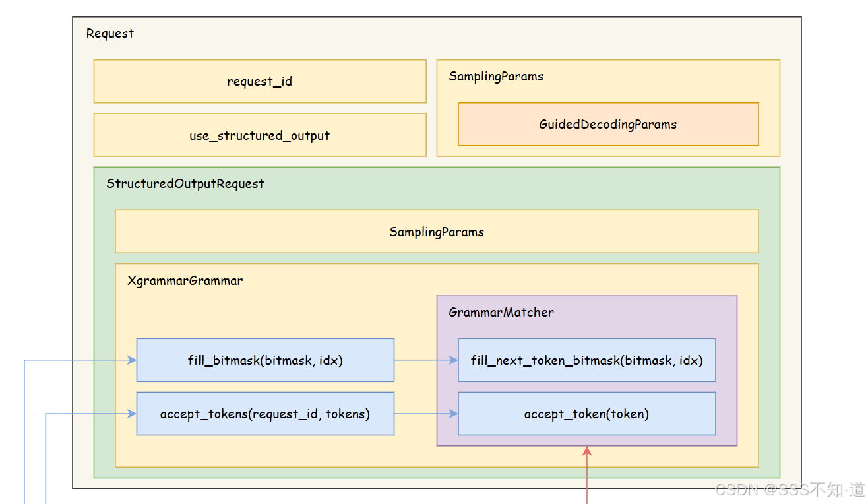This screenshot has width=868, height=504.
Task: Click the accept_tokens(request_id, tokens) node
Action: 264,414
